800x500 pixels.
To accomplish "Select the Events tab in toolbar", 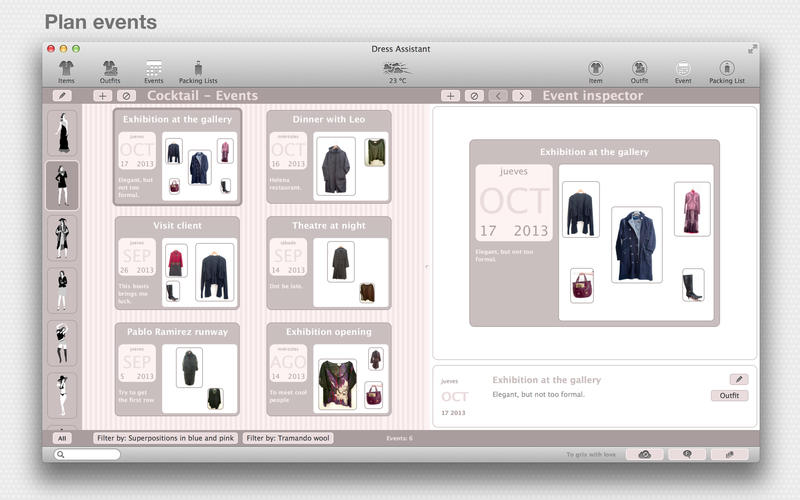I will click(154, 71).
